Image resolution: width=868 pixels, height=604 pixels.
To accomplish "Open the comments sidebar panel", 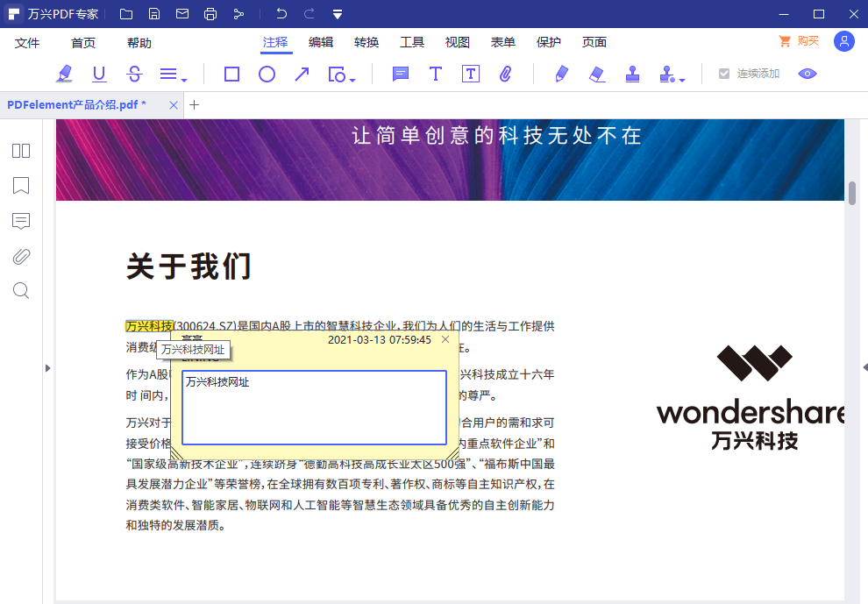I will coord(21,221).
